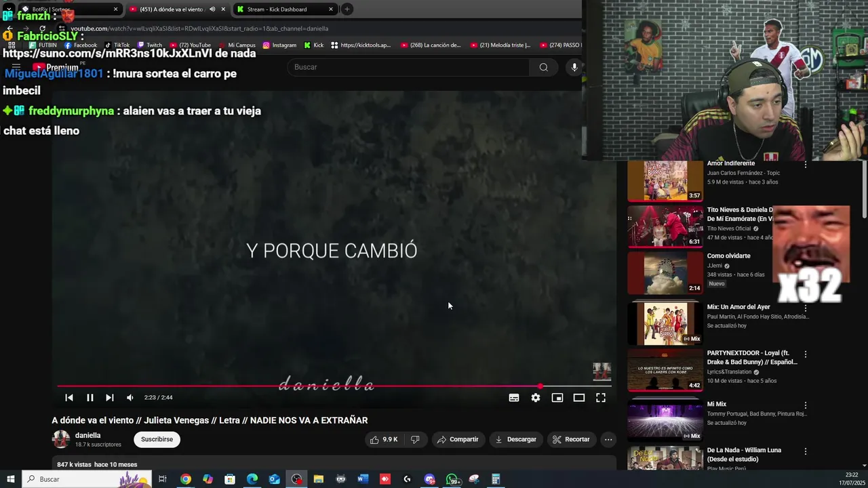Mute the video volume

130,398
